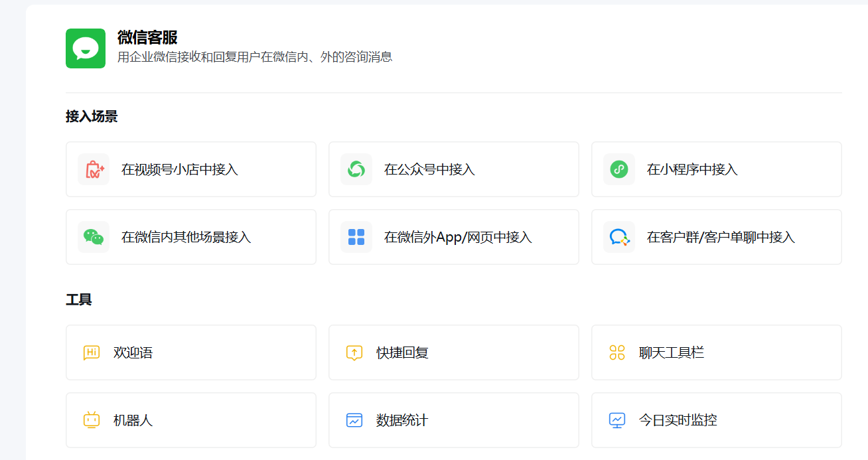This screenshot has height=460, width=868.
Task: Click the 数据统计 chart icon
Action: coord(354,420)
